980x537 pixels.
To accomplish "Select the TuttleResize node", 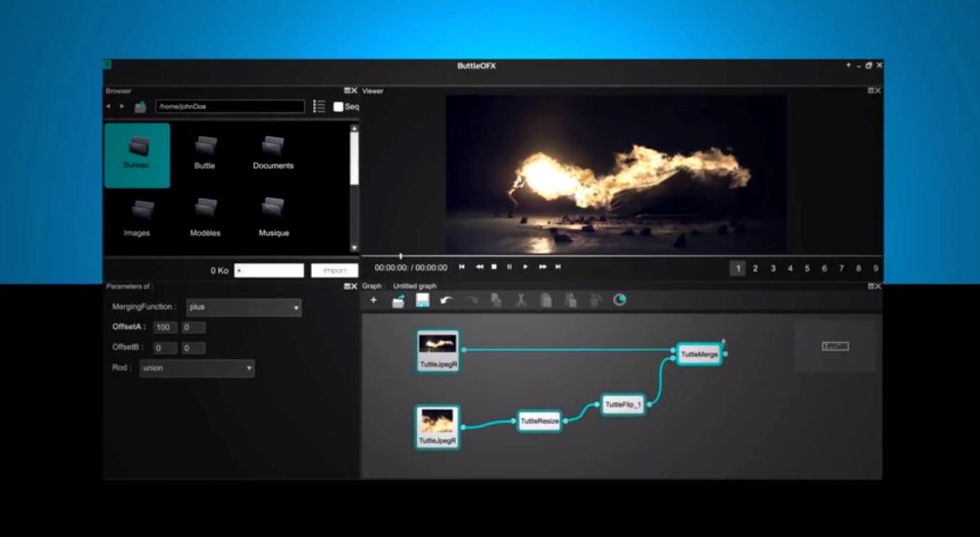I will pos(540,421).
